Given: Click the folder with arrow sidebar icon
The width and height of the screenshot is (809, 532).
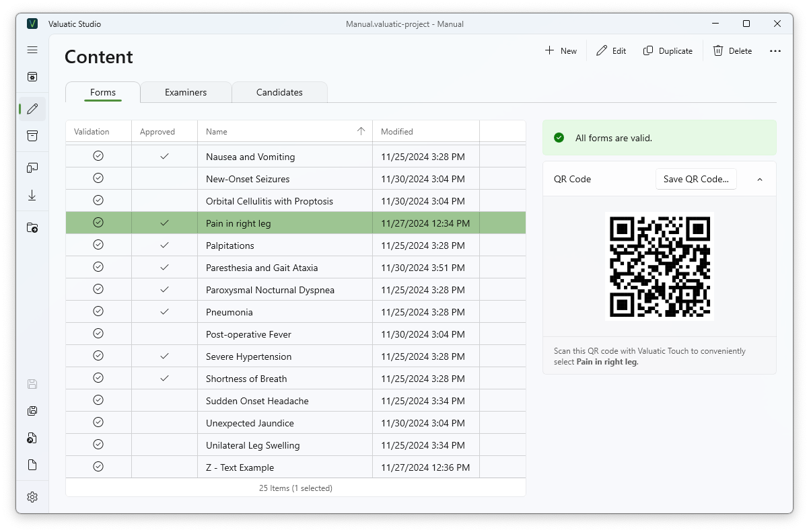Looking at the screenshot, I should pos(32,228).
